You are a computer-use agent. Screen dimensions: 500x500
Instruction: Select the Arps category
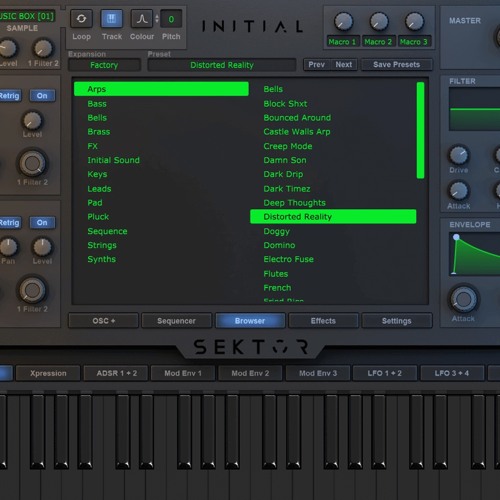pos(161,89)
